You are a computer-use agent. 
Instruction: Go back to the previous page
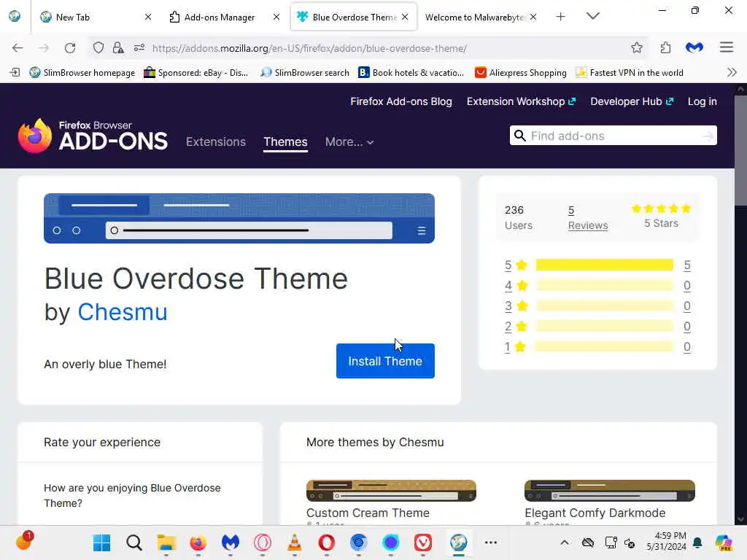(x=18, y=47)
